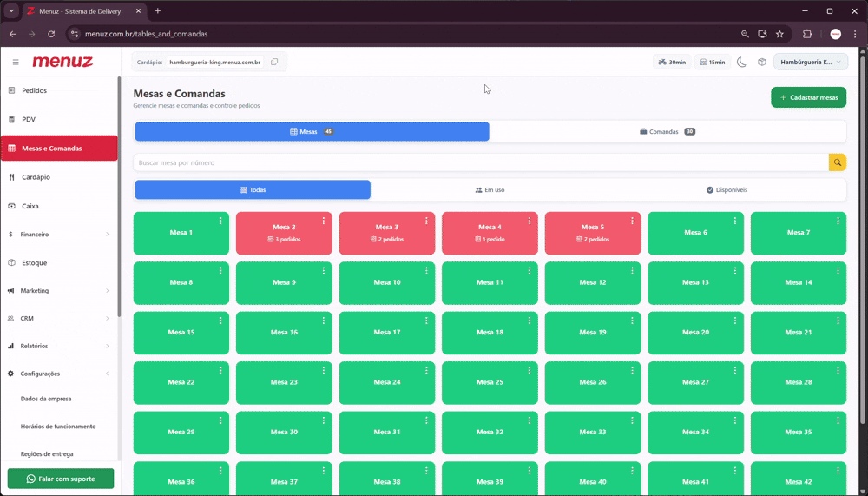Viewport: 868px width, 496px height.
Task: Open Mesa 14 options three-dot menu
Action: pyautogui.click(x=838, y=270)
